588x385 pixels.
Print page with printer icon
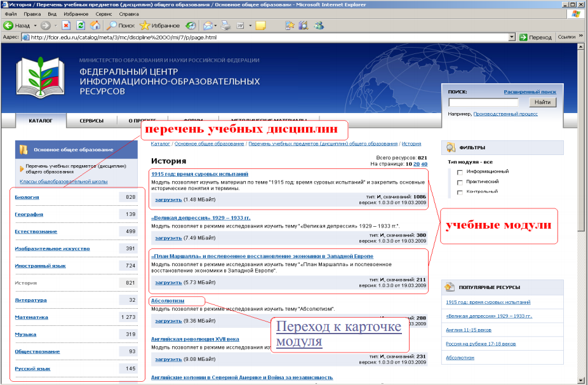pyautogui.click(x=226, y=25)
